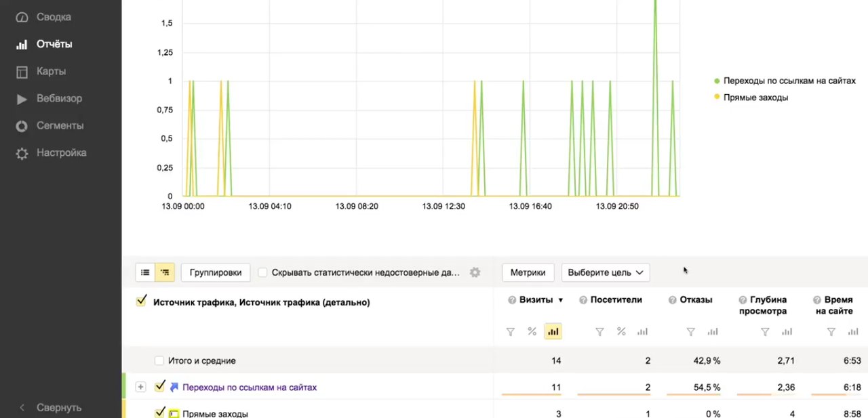Open settings gear next to Скрывать checkbox
The width and height of the screenshot is (868, 418).
pyautogui.click(x=475, y=272)
